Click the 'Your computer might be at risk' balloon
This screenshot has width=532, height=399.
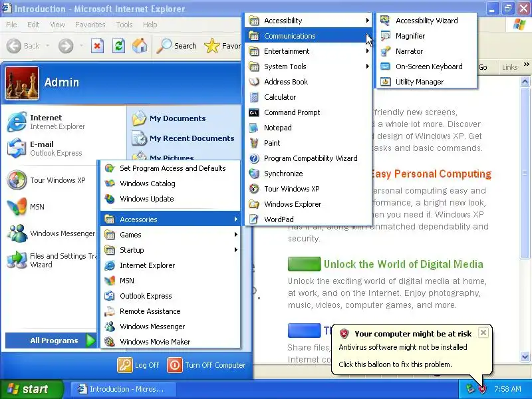pos(411,349)
